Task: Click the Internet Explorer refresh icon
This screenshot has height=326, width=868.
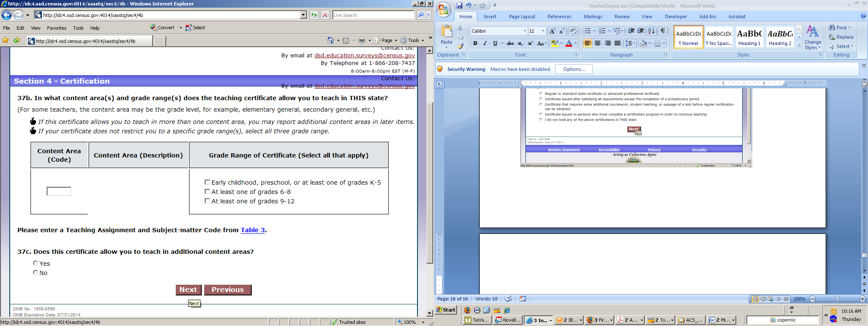Action: [314, 15]
